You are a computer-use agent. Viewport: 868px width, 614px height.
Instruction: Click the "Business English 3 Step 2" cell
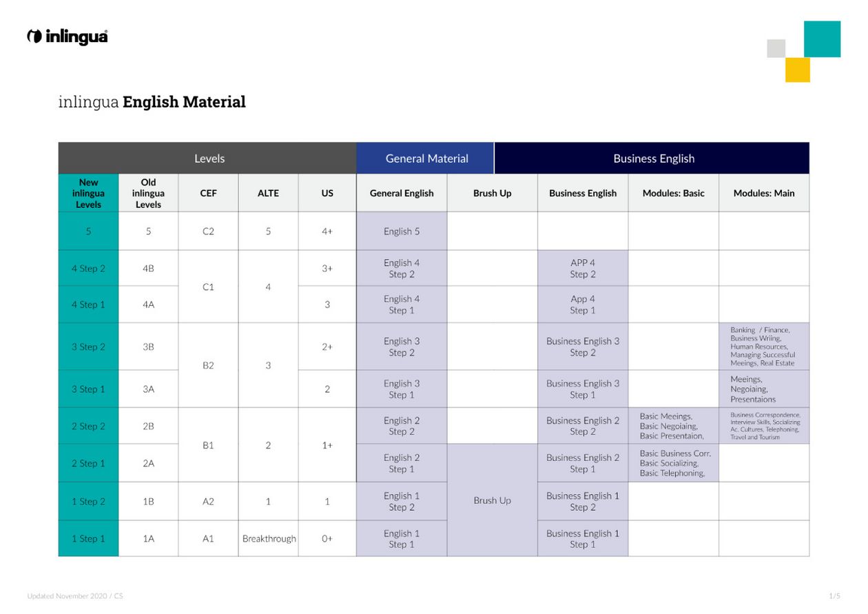(x=583, y=347)
